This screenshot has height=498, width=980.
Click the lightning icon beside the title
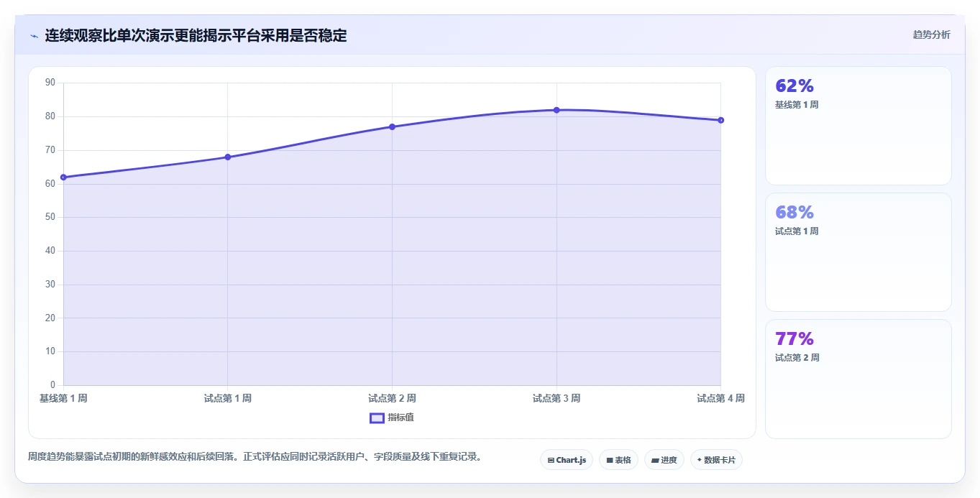coord(34,36)
